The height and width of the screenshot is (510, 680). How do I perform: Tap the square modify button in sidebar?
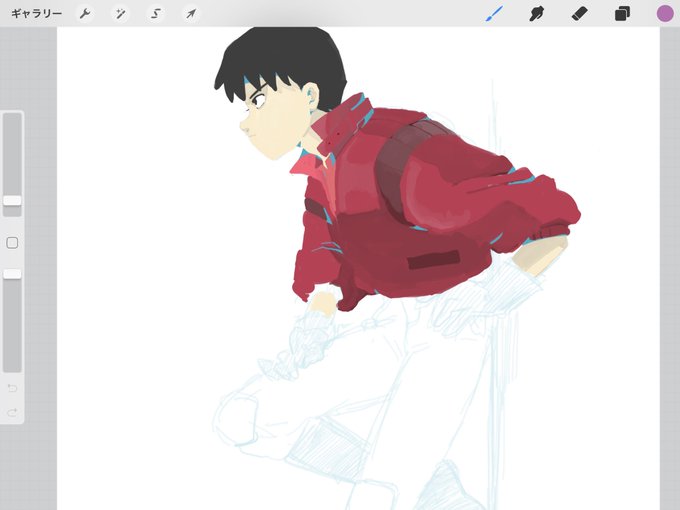(12, 243)
